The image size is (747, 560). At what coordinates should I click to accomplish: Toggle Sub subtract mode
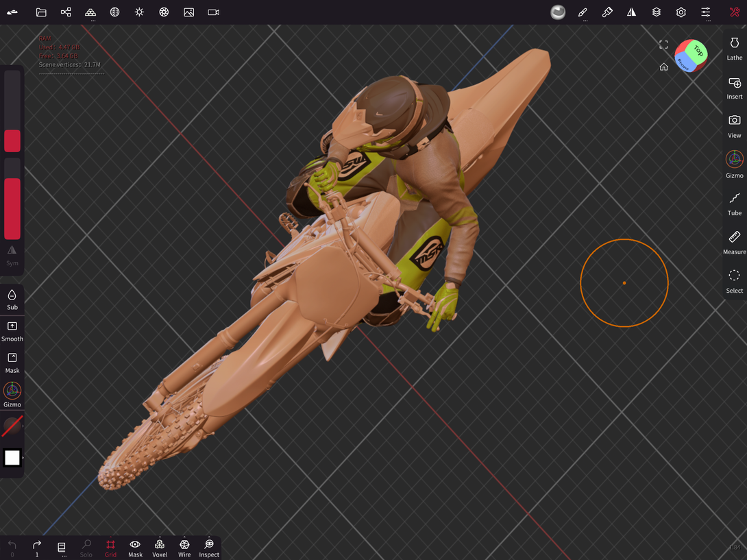[12, 299]
